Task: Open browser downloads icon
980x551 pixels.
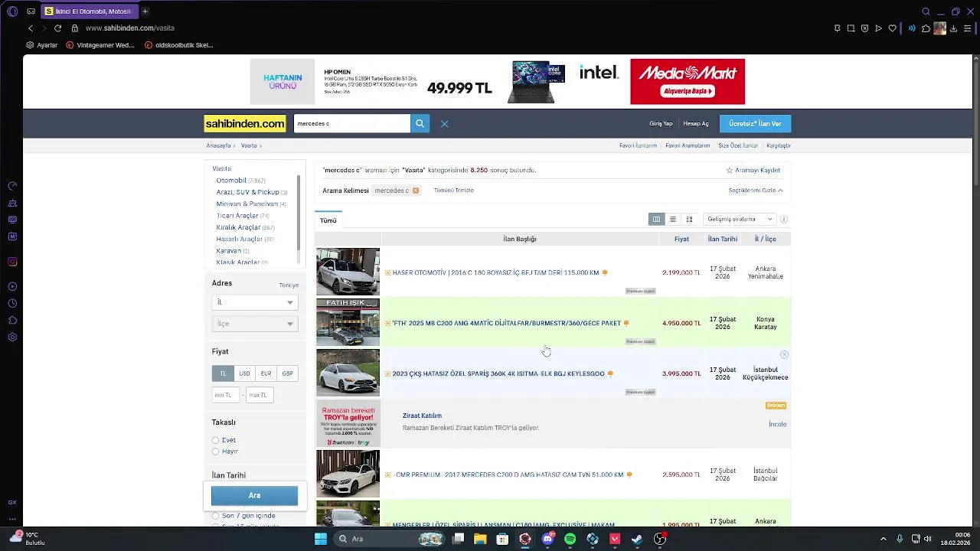Action: pos(953,28)
